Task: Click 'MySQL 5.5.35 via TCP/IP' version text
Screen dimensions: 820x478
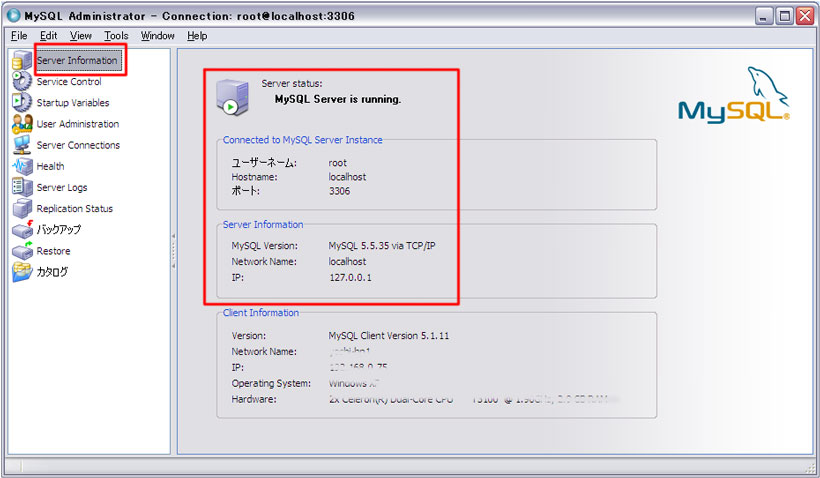Action: pyautogui.click(x=382, y=245)
